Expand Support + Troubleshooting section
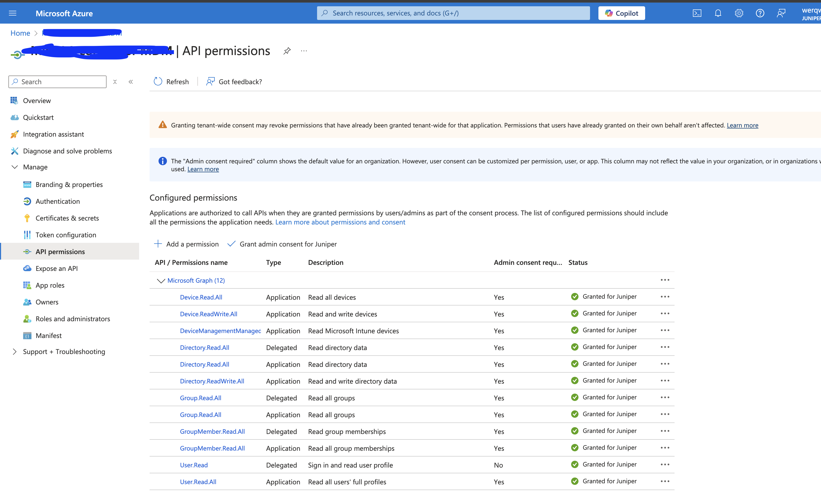Image resolution: width=821 pixels, height=504 pixels. (x=15, y=352)
